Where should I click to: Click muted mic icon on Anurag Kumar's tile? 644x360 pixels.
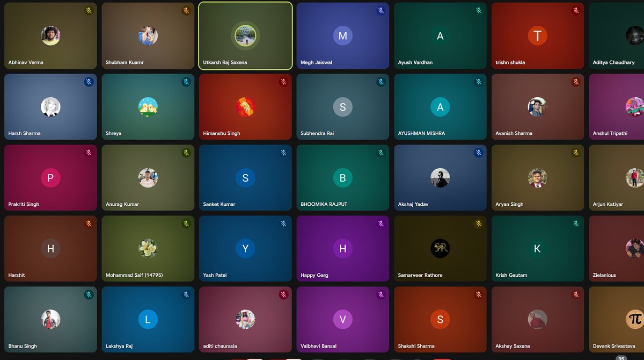point(186,153)
